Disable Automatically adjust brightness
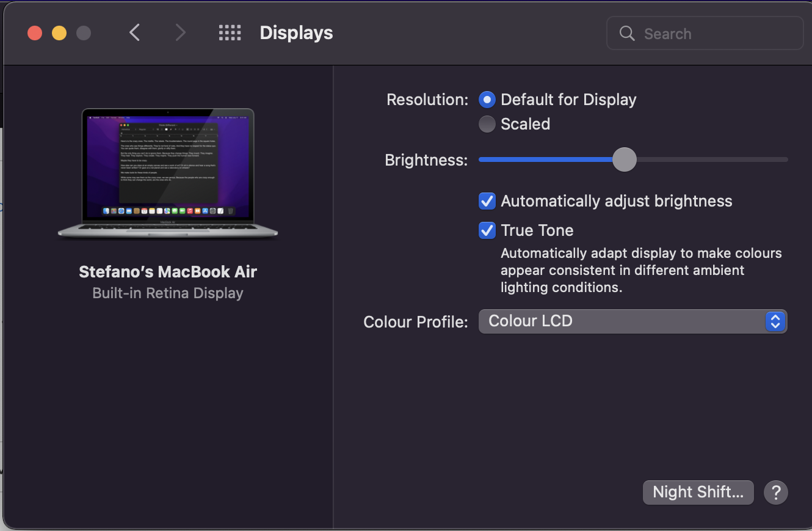812x531 pixels. [487, 201]
